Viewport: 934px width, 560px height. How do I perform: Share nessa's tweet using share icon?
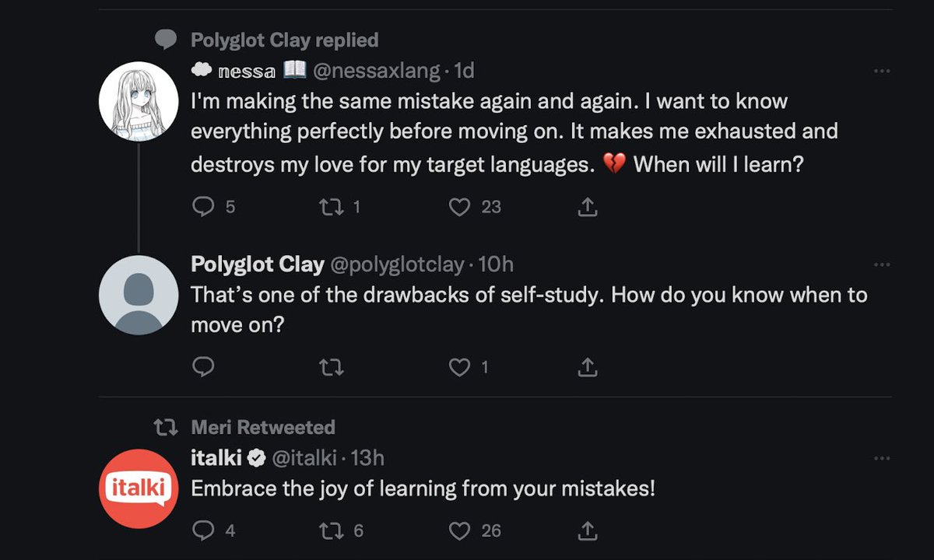(588, 206)
